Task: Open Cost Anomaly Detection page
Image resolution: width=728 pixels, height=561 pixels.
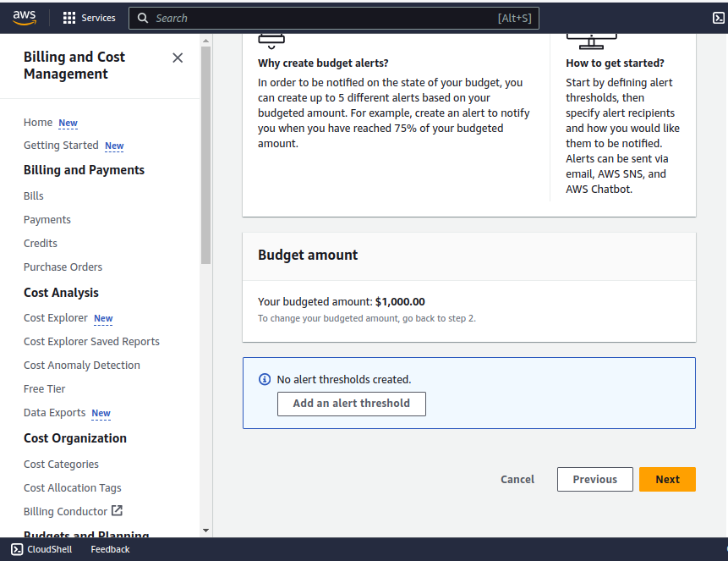Action: click(82, 366)
